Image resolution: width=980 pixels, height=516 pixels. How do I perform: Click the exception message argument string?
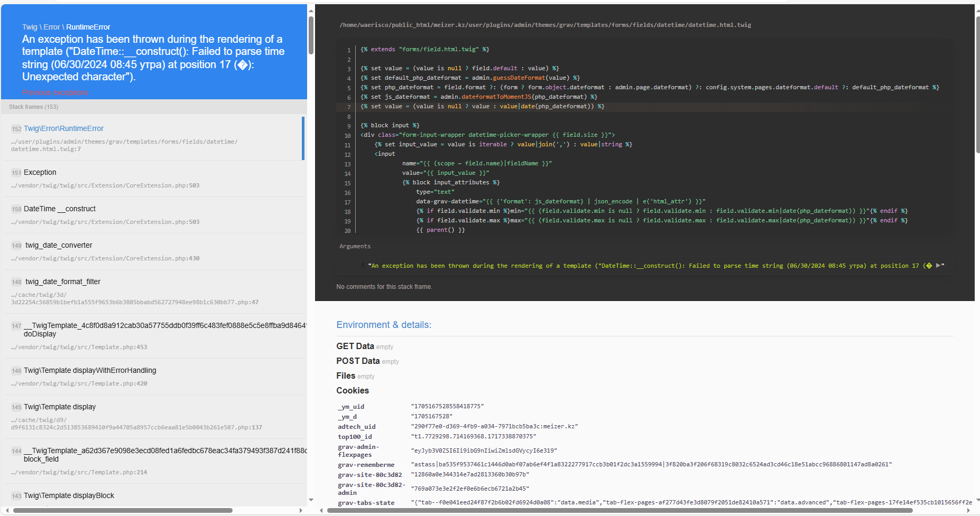point(650,266)
